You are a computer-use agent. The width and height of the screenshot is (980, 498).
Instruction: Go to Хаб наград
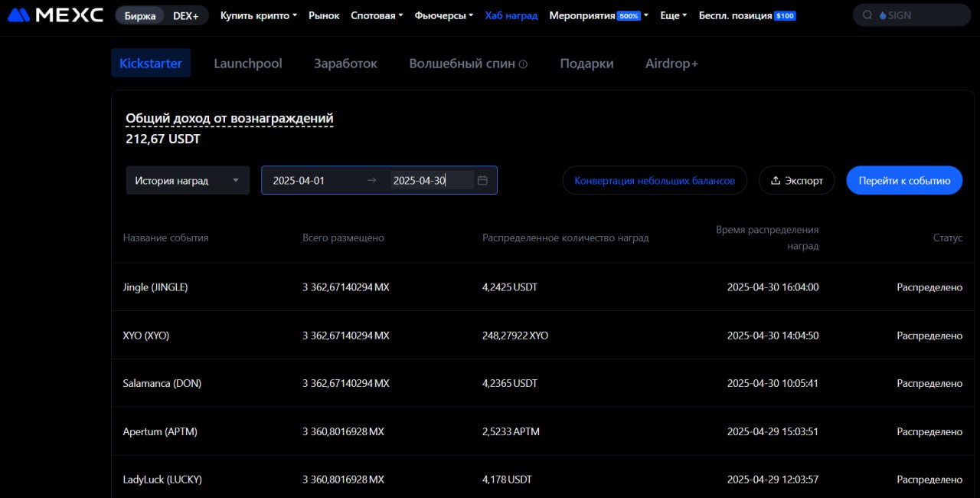(x=511, y=15)
